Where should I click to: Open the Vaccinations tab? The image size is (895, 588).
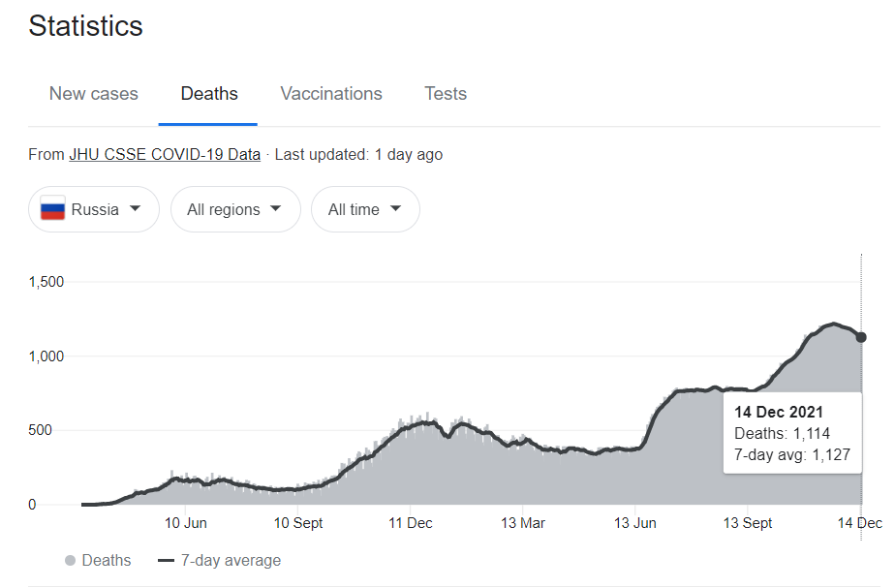click(331, 94)
